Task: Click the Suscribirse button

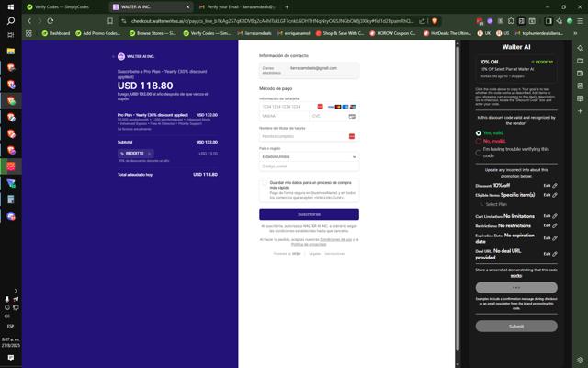Action: (309, 214)
